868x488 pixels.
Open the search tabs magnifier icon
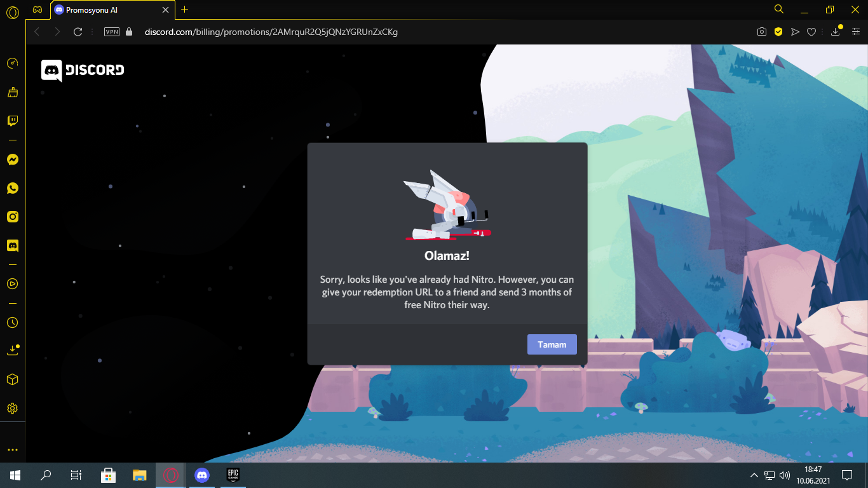coord(779,10)
